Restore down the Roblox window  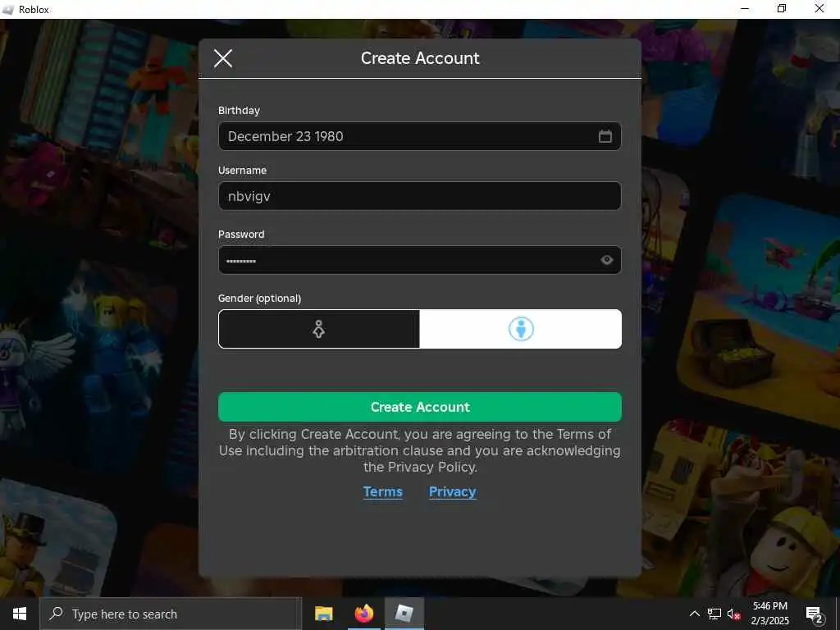[x=782, y=9]
